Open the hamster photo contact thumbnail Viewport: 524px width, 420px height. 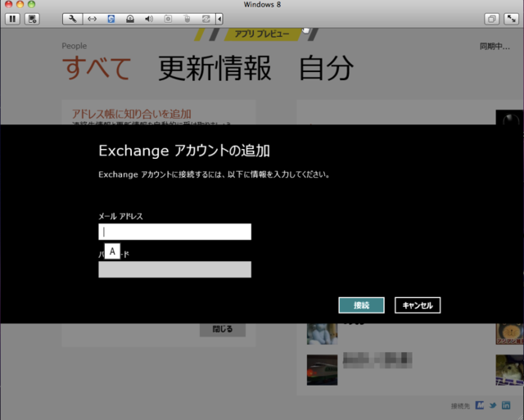coord(509,370)
